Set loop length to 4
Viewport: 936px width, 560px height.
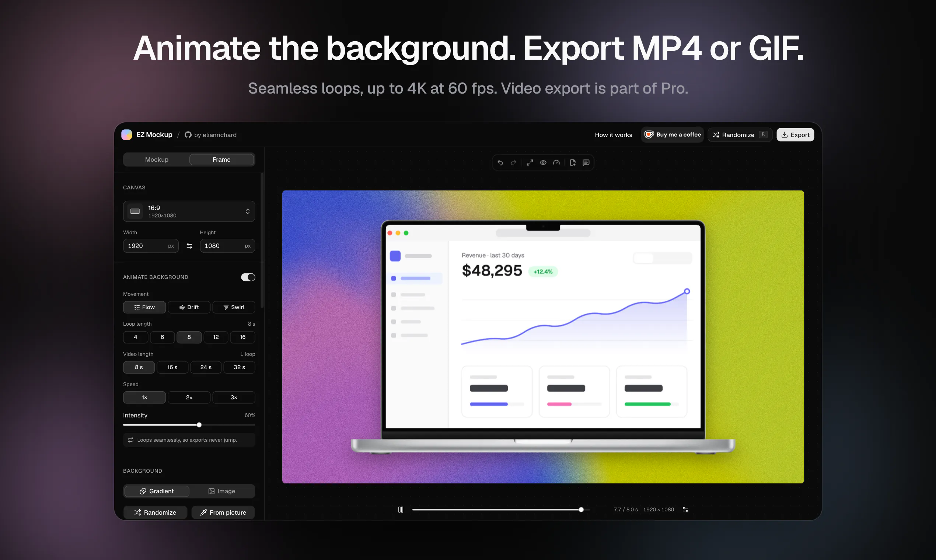coord(136,337)
